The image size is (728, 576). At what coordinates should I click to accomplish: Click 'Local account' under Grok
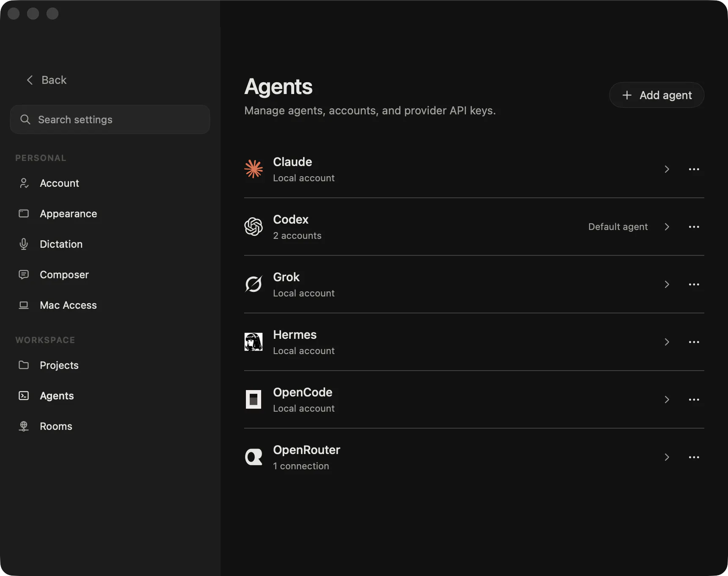[304, 293]
